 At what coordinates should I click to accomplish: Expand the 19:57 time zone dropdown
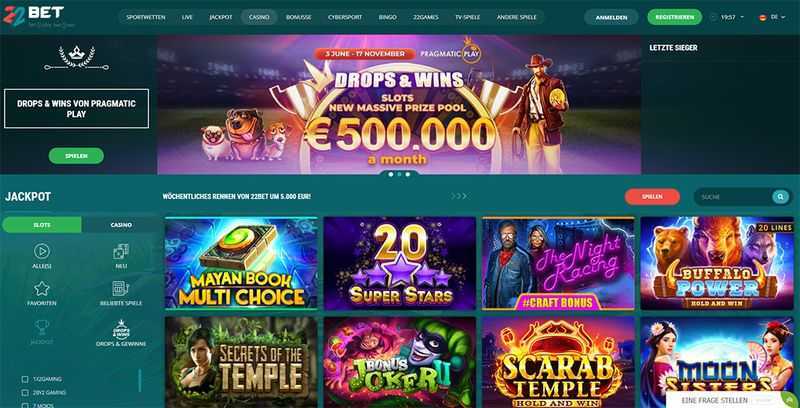coord(728,17)
